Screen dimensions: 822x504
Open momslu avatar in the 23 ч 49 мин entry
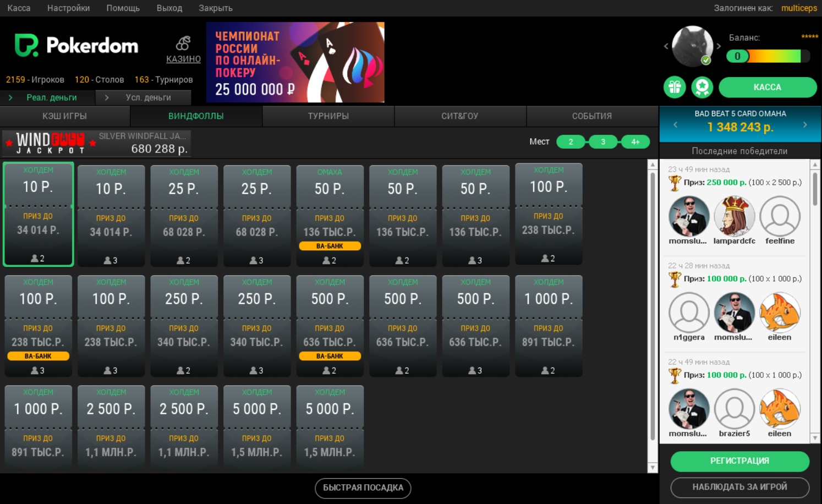coord(688,216)
